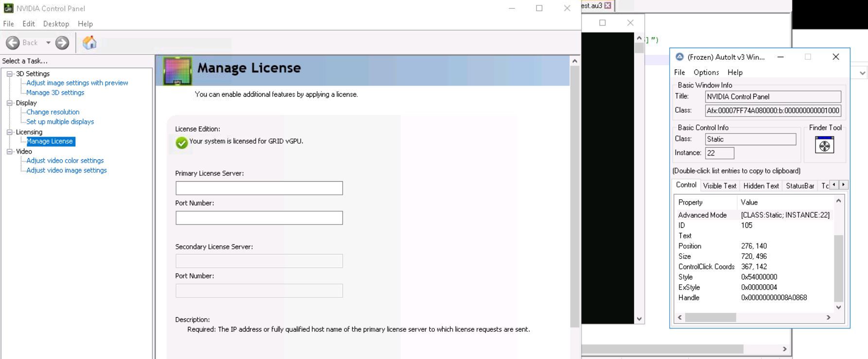The height and width of the screenshot is (359, 868).
Task: Click the Manage License header GPU icon
Action: click(177, 71)
